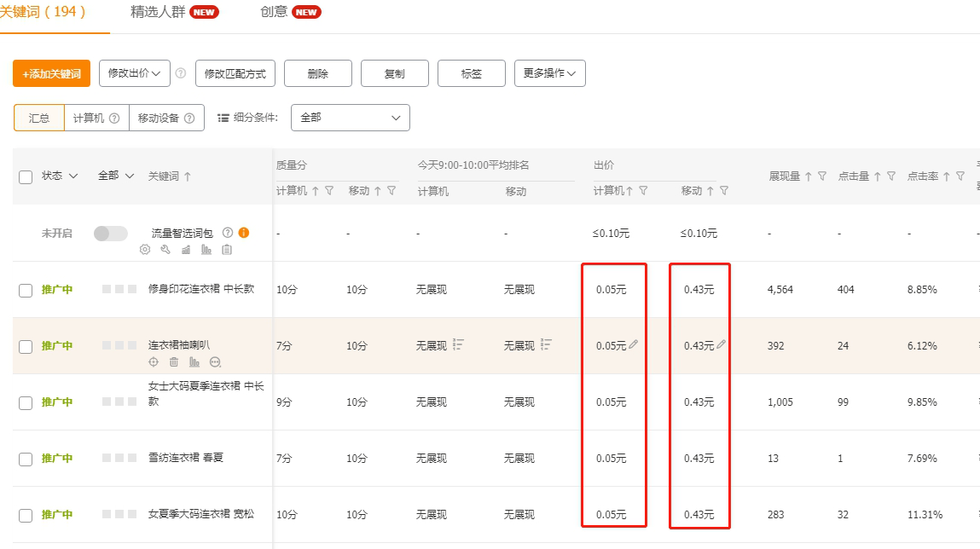This screenshot has height=549, width=980.
Task: Click the clipboard icon under 流量智选词包
Action: [x=226, y=250]
